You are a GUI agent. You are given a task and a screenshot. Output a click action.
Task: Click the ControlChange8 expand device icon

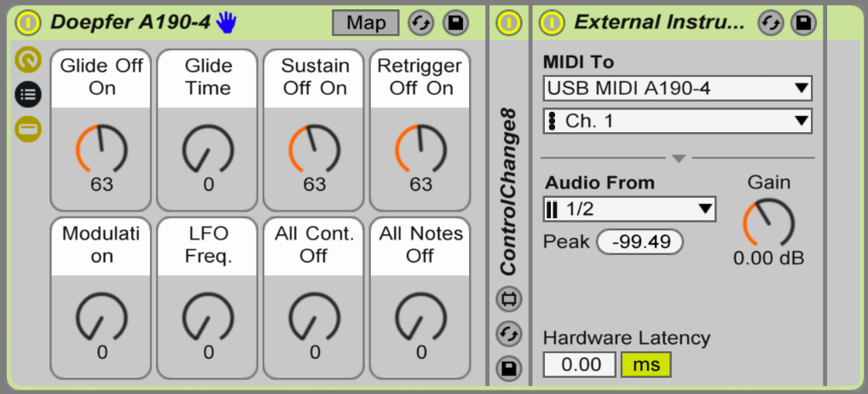tap(509, 299)
